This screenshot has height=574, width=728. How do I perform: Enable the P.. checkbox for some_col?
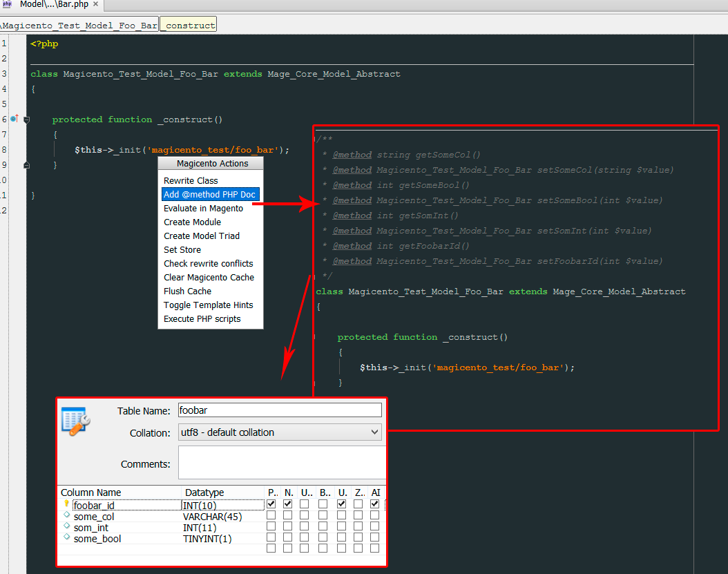click(271, 515)
